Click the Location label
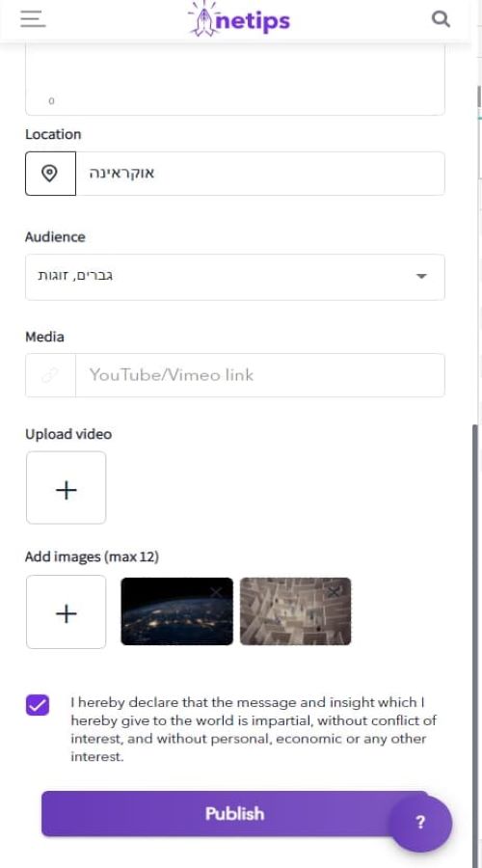Screen dimensions: 482x868 (x=53, y=134)
